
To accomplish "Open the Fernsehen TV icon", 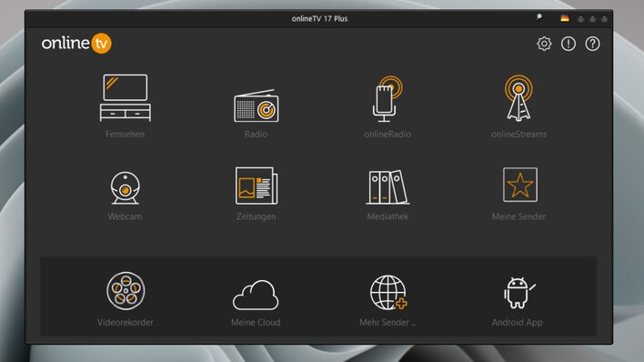I will point(126,98).
